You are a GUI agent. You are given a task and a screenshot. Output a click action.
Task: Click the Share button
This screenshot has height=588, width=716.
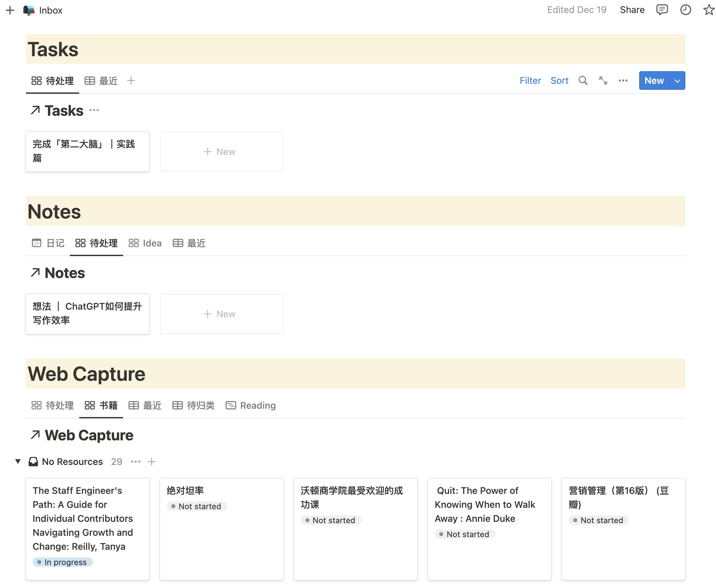coord(631,10)
